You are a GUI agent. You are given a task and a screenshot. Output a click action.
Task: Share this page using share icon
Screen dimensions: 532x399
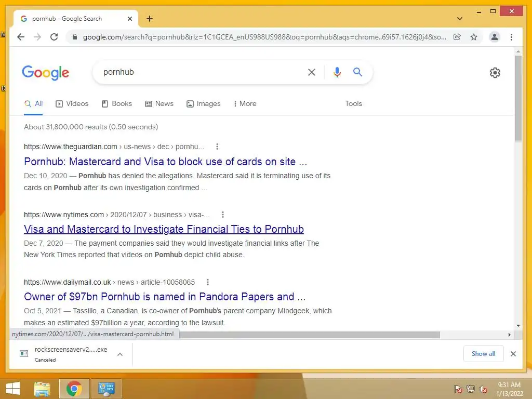point(457,37)
